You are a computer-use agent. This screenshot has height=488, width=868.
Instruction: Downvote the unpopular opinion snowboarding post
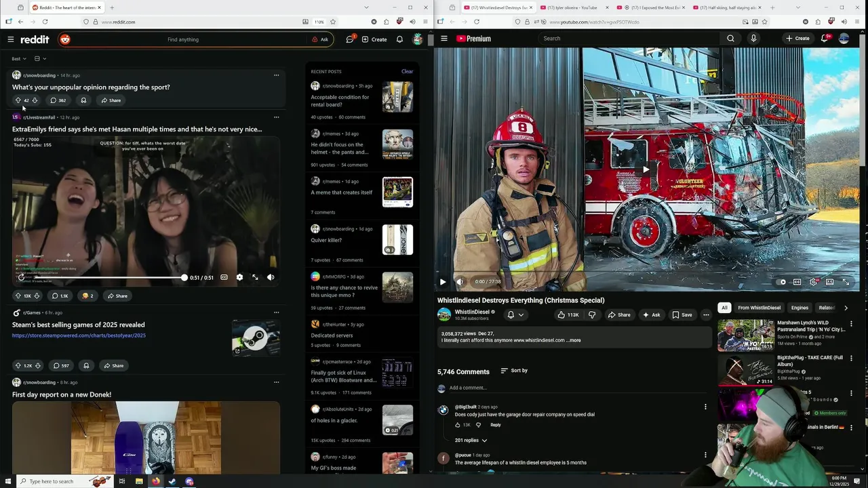coord(35,100)
